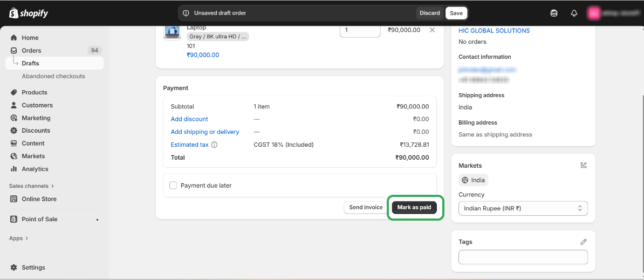Expand the Apps section
The width and height of the screenshot is (644, 280).
point(18,238)
